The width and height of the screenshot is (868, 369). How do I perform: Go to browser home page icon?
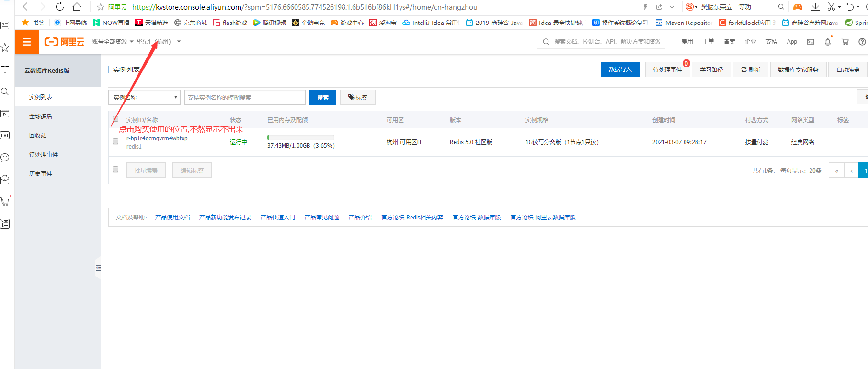(77, 7)
